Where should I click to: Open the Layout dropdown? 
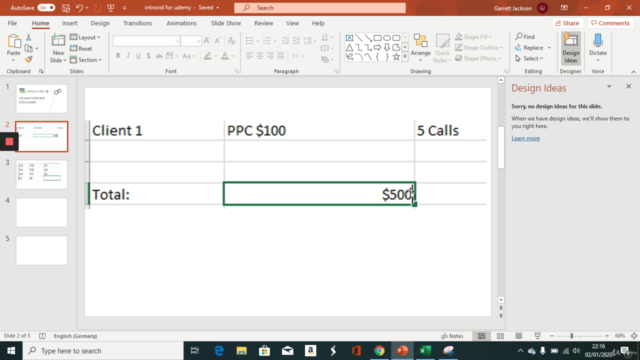pos(85,37)
